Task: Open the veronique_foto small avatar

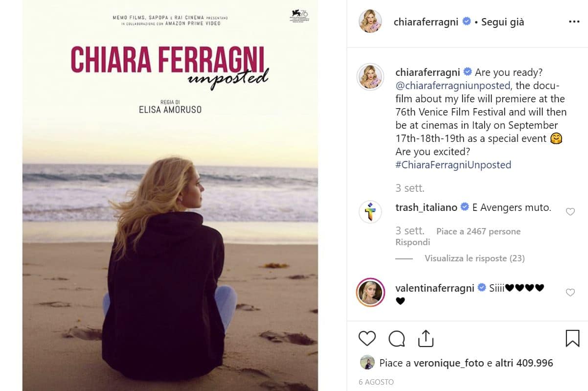Action: point(367,363)
